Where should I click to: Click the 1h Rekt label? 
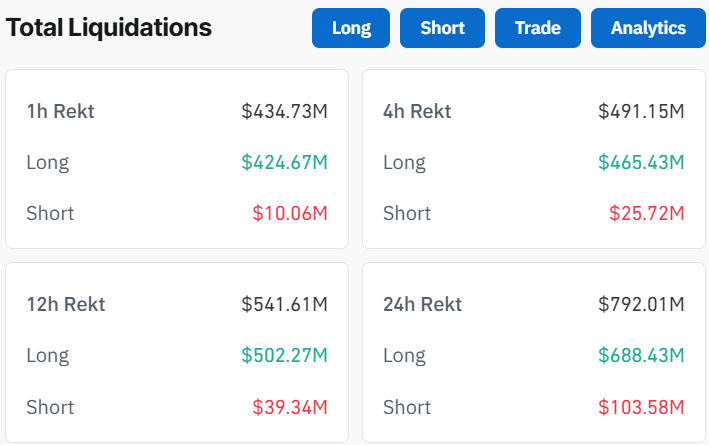61,111
